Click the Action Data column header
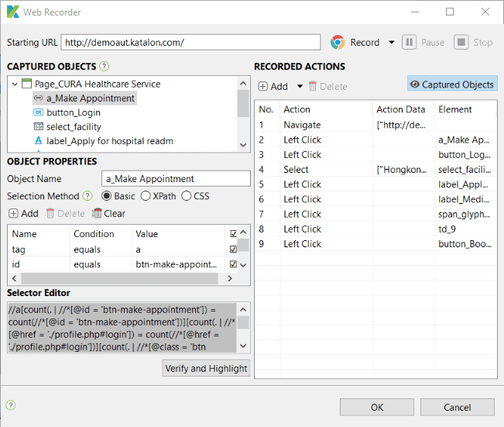504x427 pixels. point(403,109)
